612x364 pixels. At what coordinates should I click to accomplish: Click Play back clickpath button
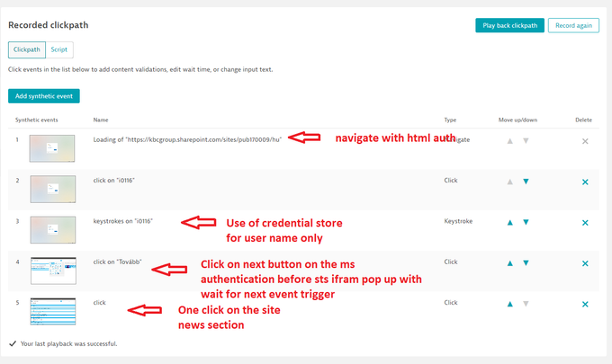[x=509, y=25]
